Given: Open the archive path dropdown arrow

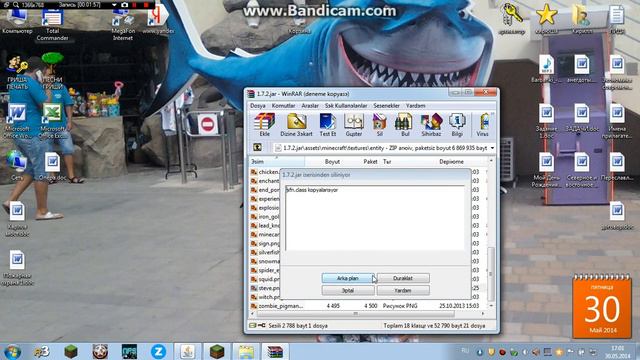Looking at the screenshot, I should [492, 148].
